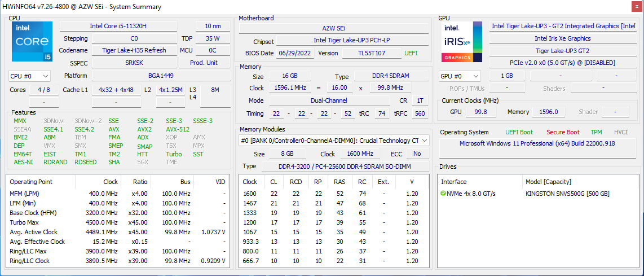
Task: Click the module clock 1600 MHz field
Action: point(360,154)
